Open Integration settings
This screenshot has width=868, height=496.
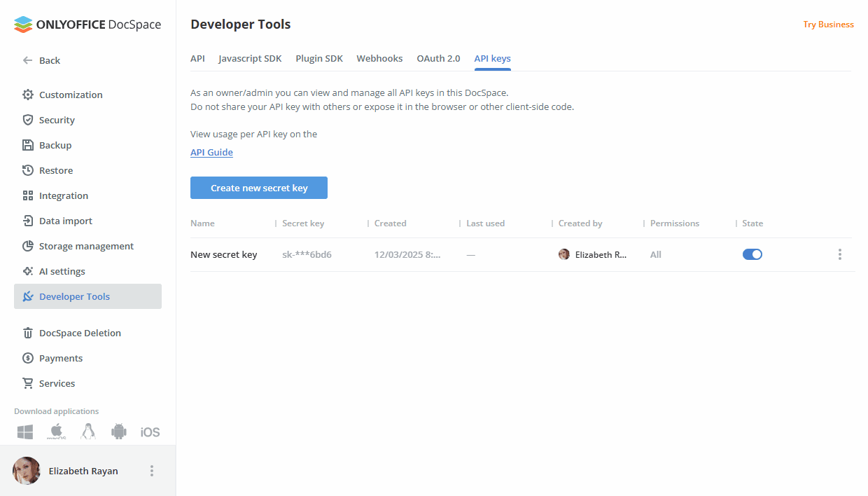64,195
